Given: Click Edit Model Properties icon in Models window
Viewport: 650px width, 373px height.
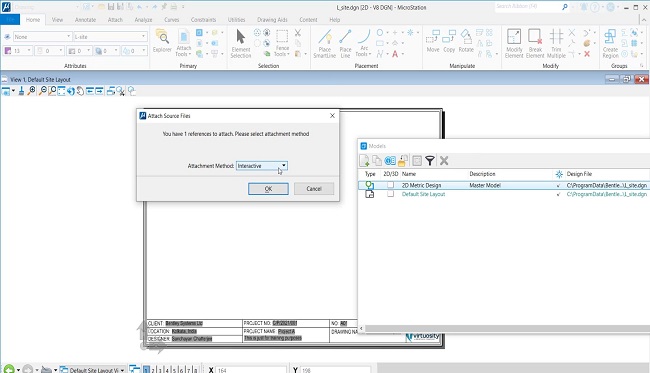Looking at the screenshot, I should (x=390, y=160).
